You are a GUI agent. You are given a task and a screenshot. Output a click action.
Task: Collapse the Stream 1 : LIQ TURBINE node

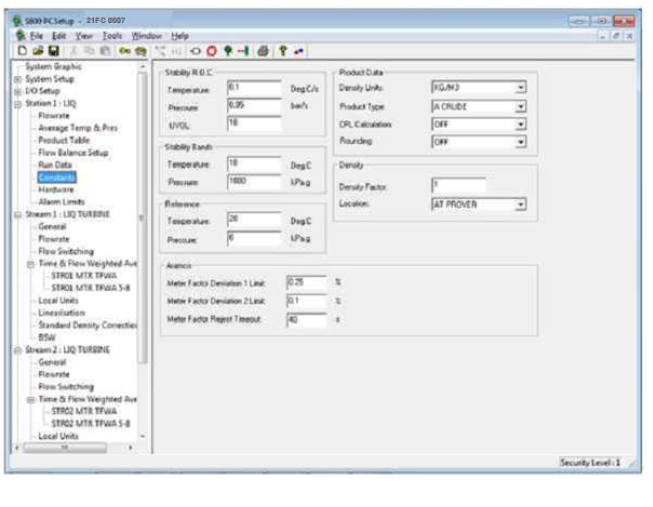[x=17, y=215]
